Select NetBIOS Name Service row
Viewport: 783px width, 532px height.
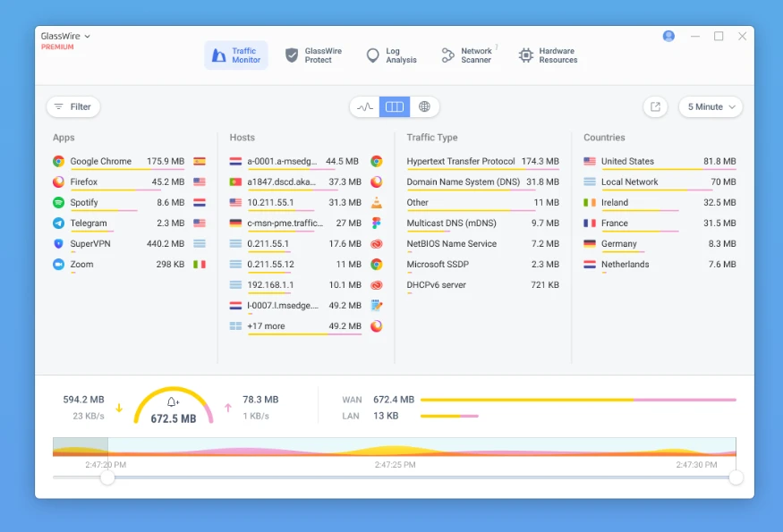coord(482,243)
